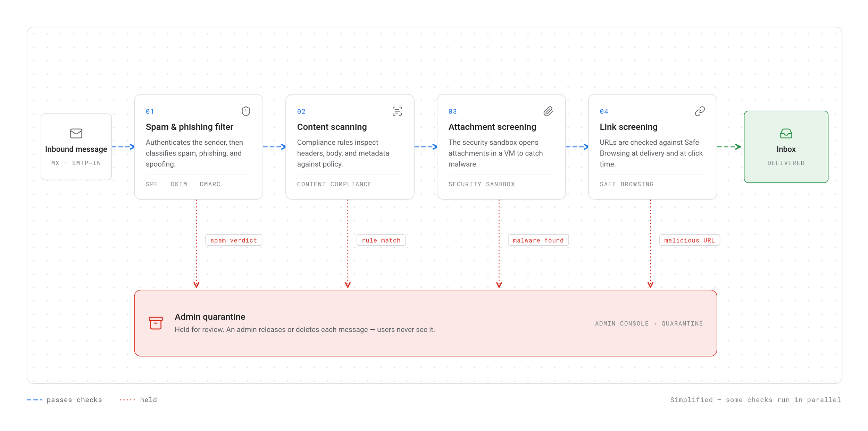Screen dimensions: 868x431
Task: Select the green Inbox delivered node
Action: (x=786, y=147)
